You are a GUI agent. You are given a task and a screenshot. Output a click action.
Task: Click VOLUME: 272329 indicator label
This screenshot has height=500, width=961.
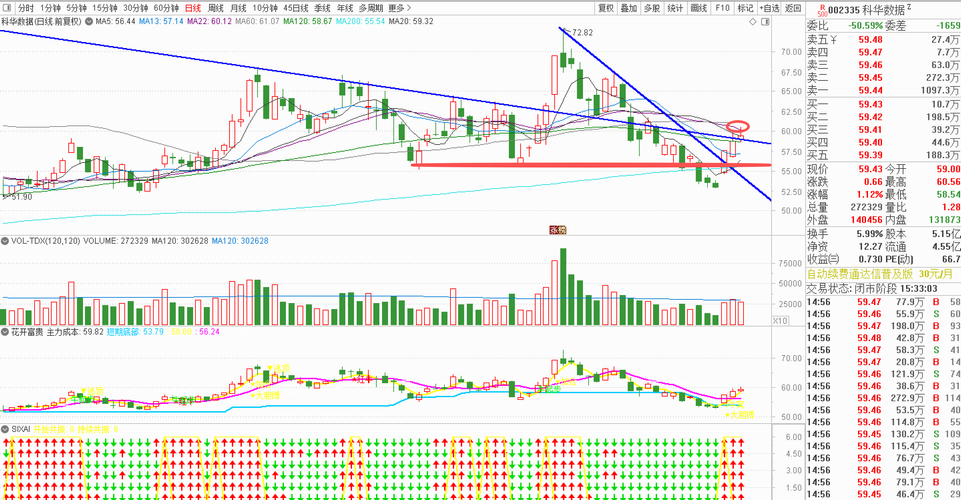[116, 241]
